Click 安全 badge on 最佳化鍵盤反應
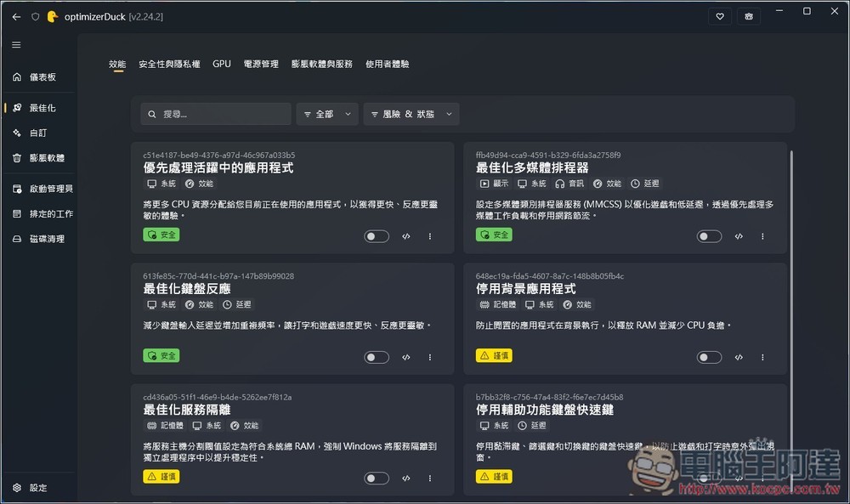 pos(161,355)
